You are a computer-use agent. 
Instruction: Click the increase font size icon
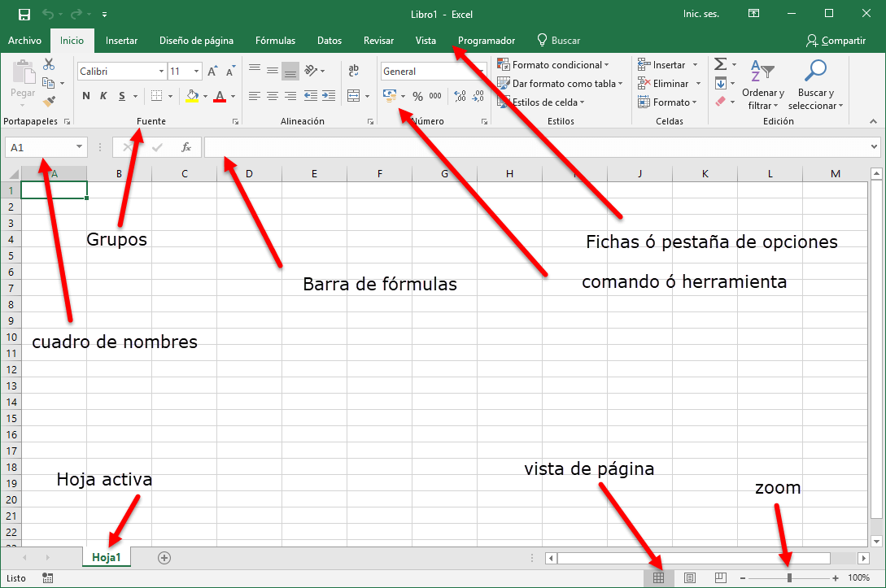(212, 72)
